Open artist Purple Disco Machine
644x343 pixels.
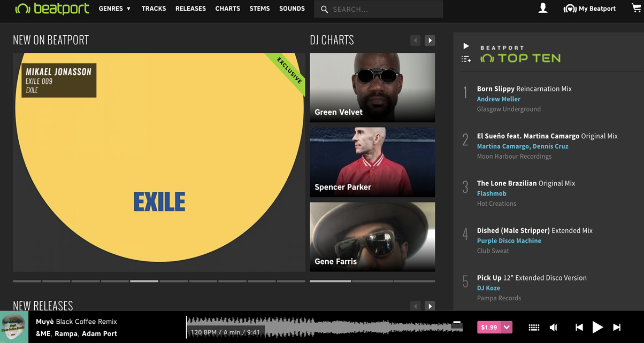tap(509, 241)
